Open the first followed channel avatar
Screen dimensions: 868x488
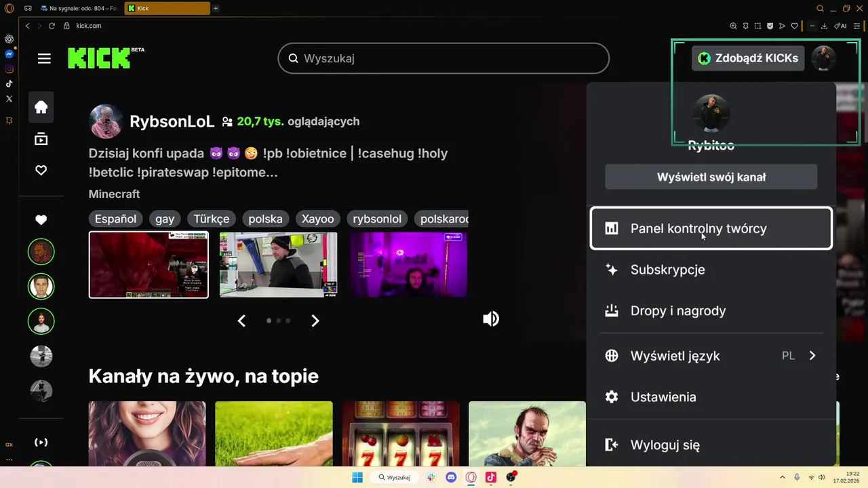[41, 251]
